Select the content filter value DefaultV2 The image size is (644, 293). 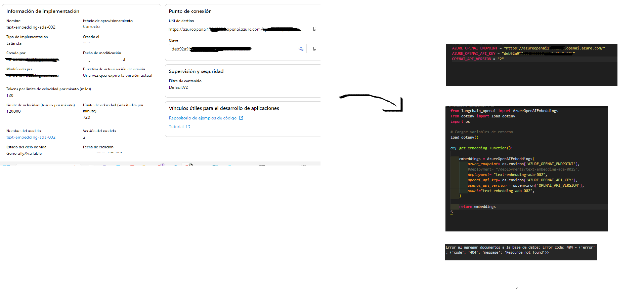pos(178,87)
